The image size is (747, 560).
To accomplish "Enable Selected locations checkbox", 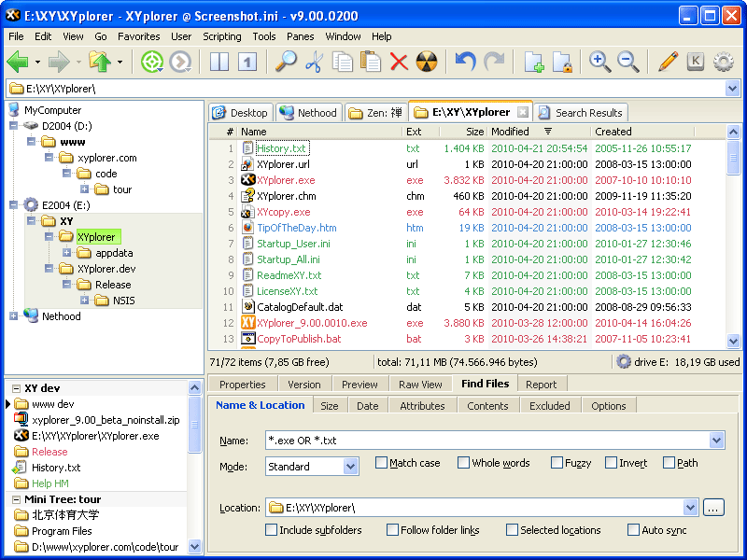I will tap(512, 530).
